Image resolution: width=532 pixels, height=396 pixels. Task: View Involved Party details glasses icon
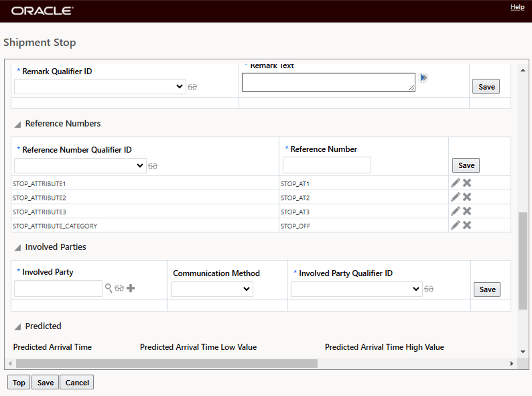point(119,288)
